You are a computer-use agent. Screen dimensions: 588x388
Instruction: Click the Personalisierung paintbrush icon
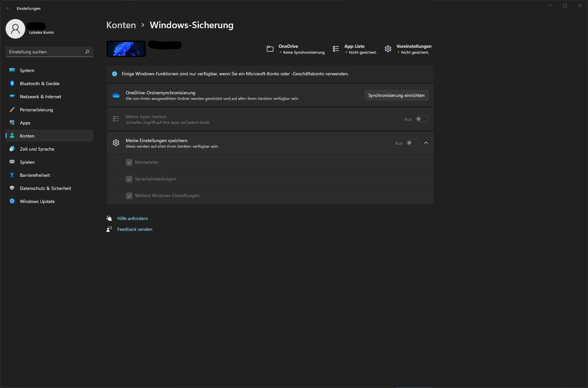(x=12, y=110)
